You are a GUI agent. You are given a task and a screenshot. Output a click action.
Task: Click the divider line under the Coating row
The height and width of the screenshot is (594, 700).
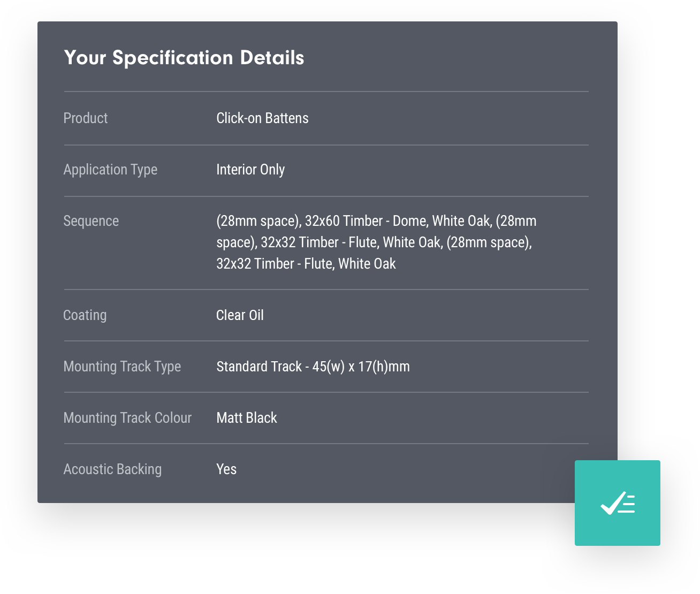click(325, 340)
